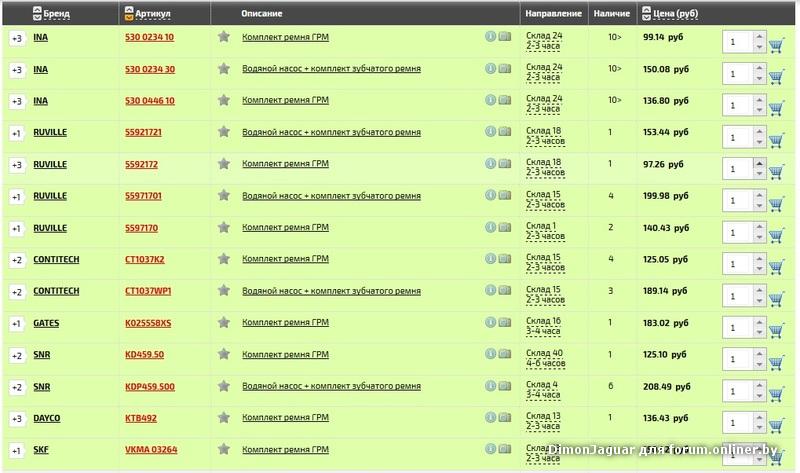This screenshot has width=800, height=473.
Task: Click the Наличие column header
Action: (x=611, y=14)
